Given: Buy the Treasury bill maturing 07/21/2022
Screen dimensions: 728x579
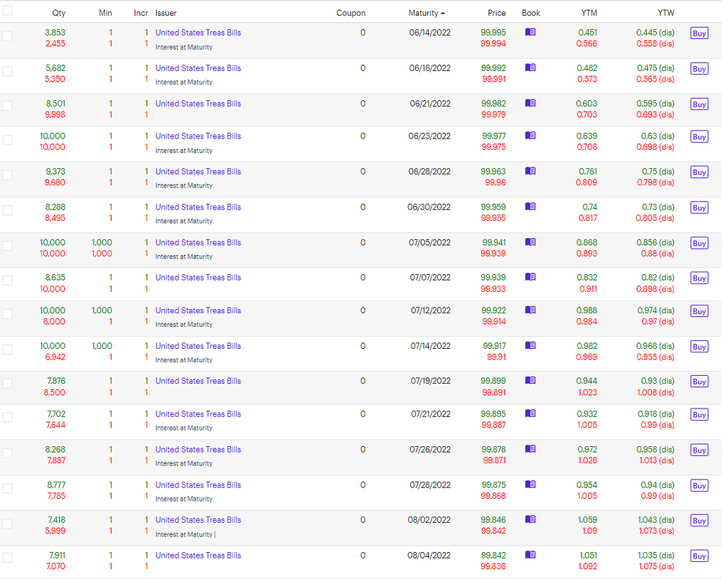Looking at the screenshot, I should click(x=699, y=415).
